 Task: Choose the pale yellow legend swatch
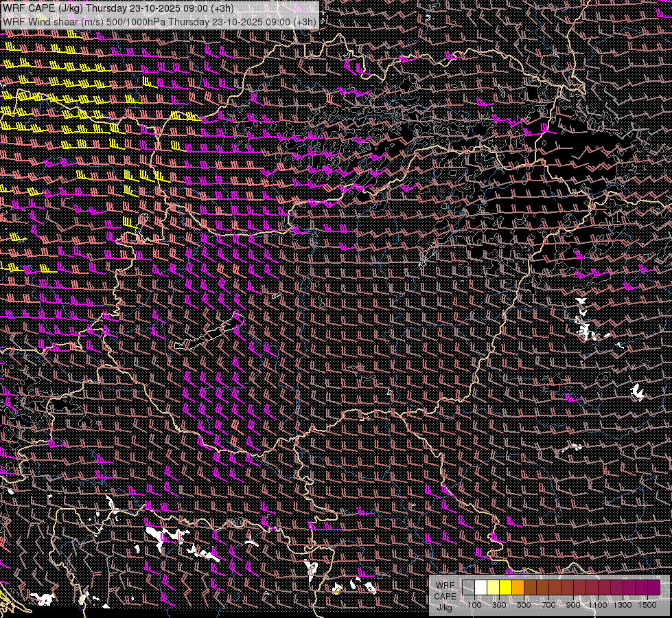click(493, 587)
